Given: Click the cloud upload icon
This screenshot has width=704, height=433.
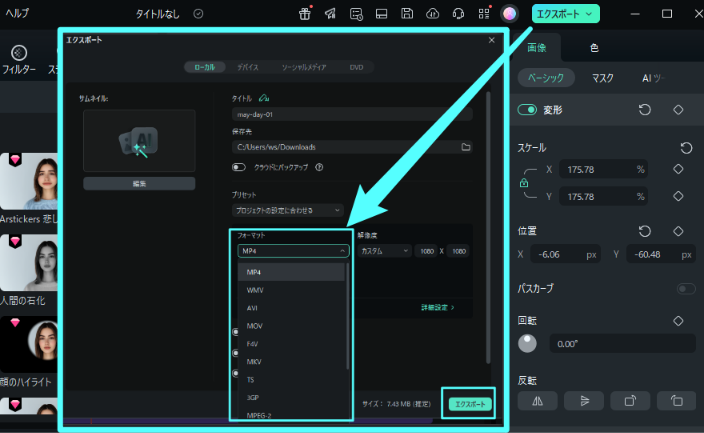Looking at the screenshot, I should click(x=432, y=14).
